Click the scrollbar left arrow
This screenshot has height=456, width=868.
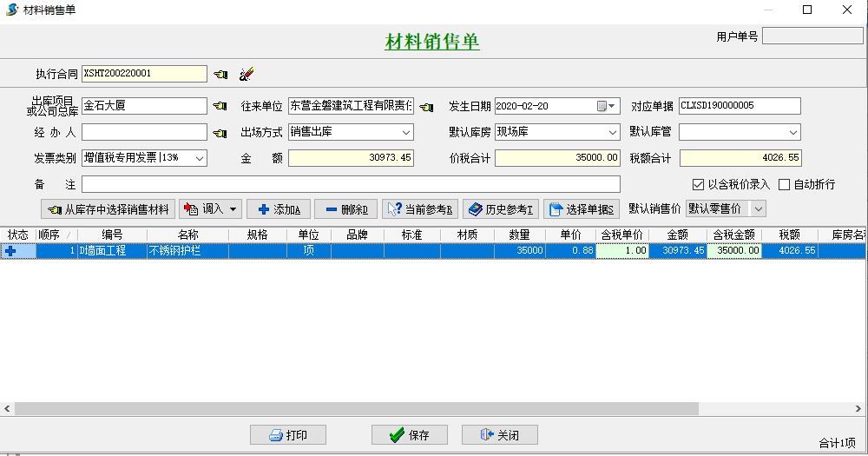[7, 409]
